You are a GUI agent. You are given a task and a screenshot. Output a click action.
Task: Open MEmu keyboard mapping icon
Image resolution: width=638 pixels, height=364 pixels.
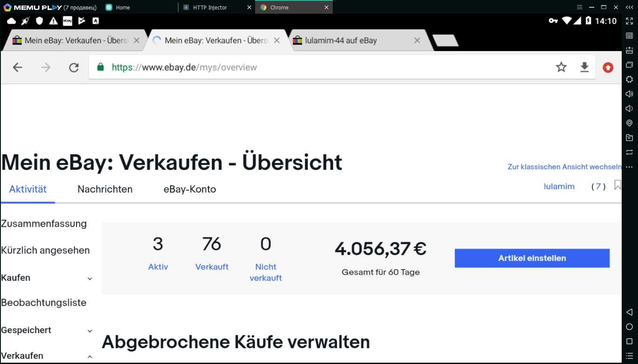[629, 36]
